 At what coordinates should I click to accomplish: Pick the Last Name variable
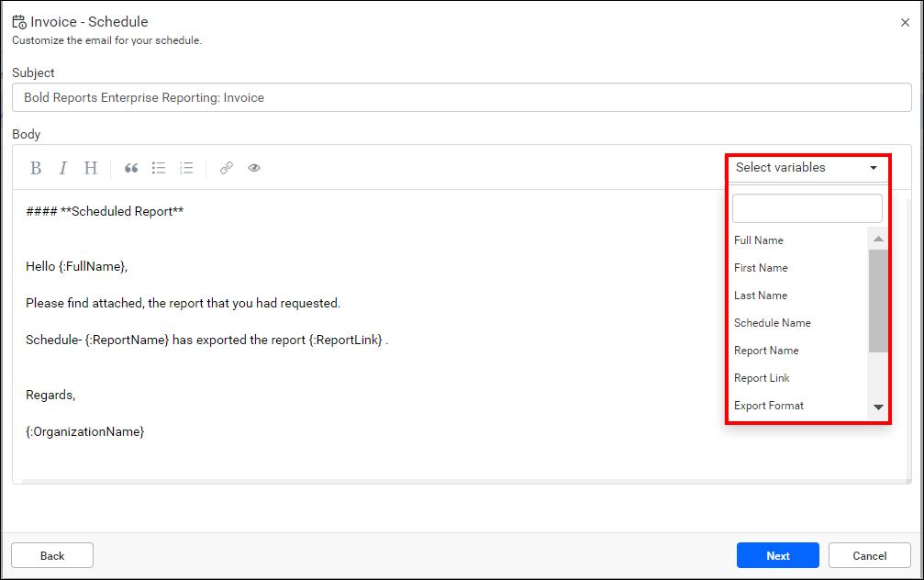(760, 296)
